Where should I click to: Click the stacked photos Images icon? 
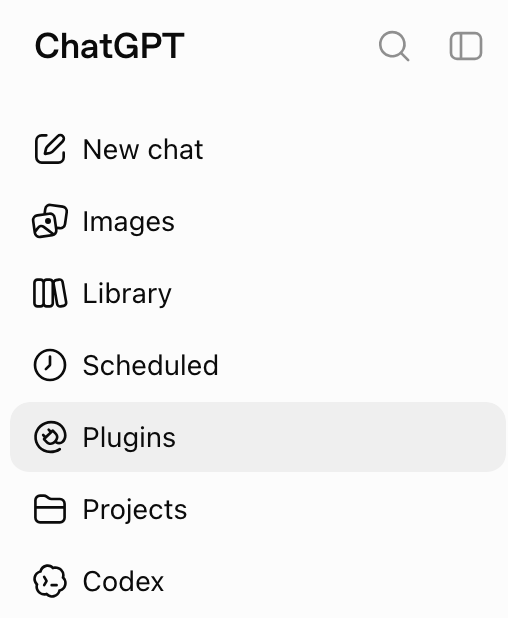point(50,221)
